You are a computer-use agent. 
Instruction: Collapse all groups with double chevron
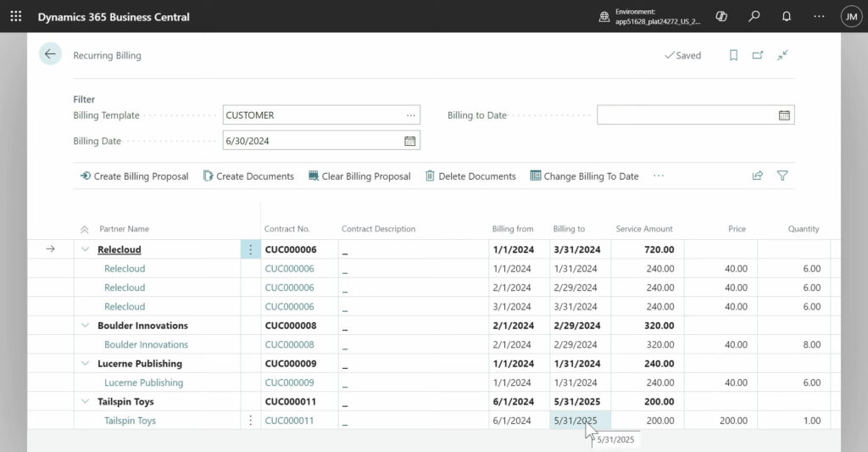pos(84,229)
